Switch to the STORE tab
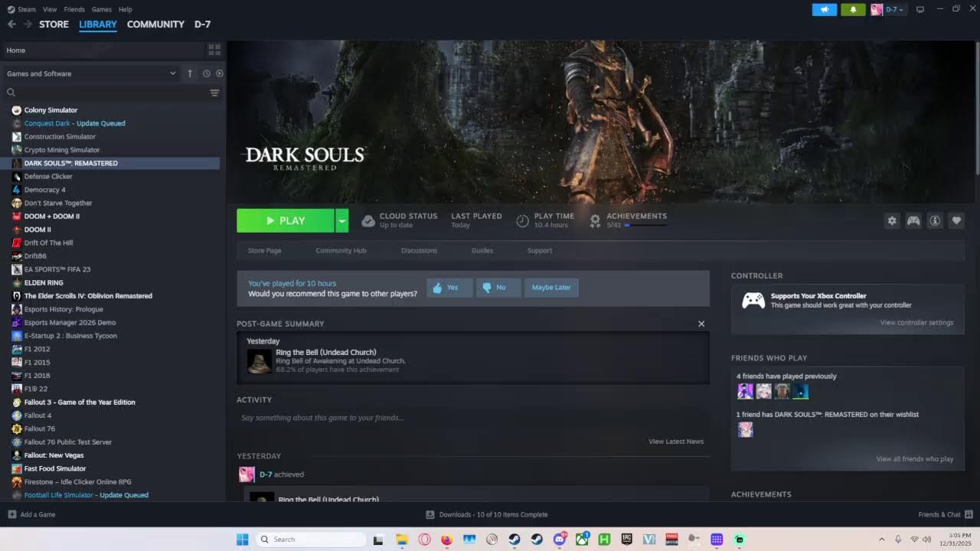The width and height of the screenshot is (980, 551). pos(54,24)
